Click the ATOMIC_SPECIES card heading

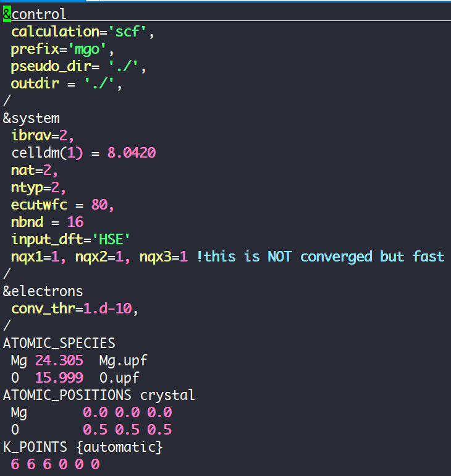pyautogui.click(x=59, y=343)
